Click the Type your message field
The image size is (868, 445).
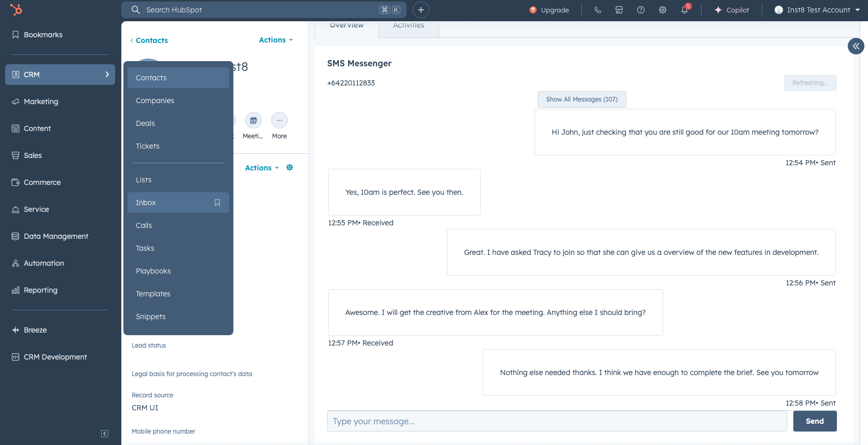(x=557, y=421)
